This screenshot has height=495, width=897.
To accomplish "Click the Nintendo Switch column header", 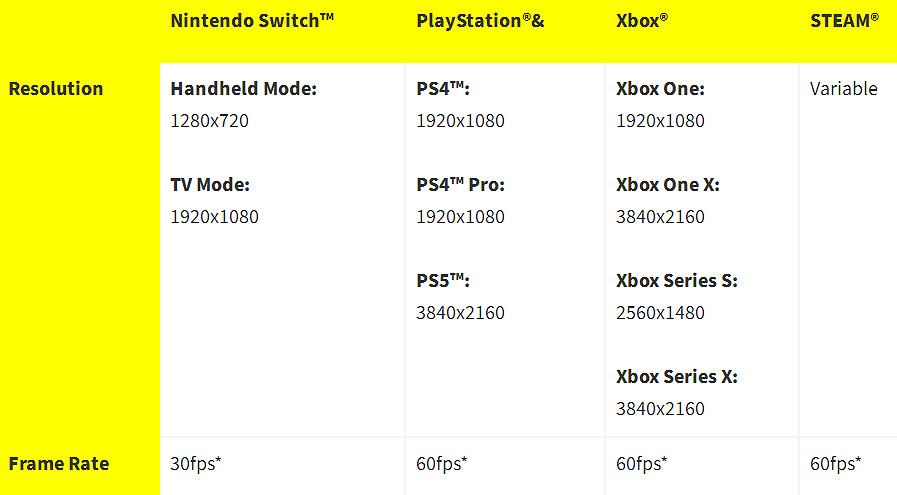I will 252,21.
